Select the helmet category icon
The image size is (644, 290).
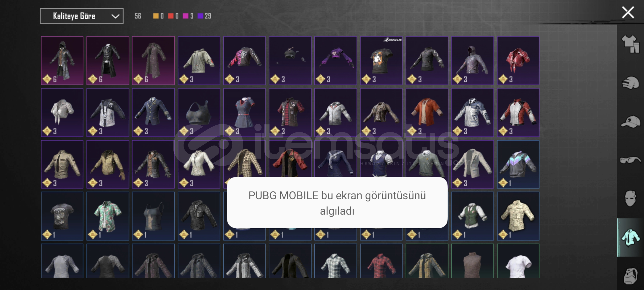point(630,83)
